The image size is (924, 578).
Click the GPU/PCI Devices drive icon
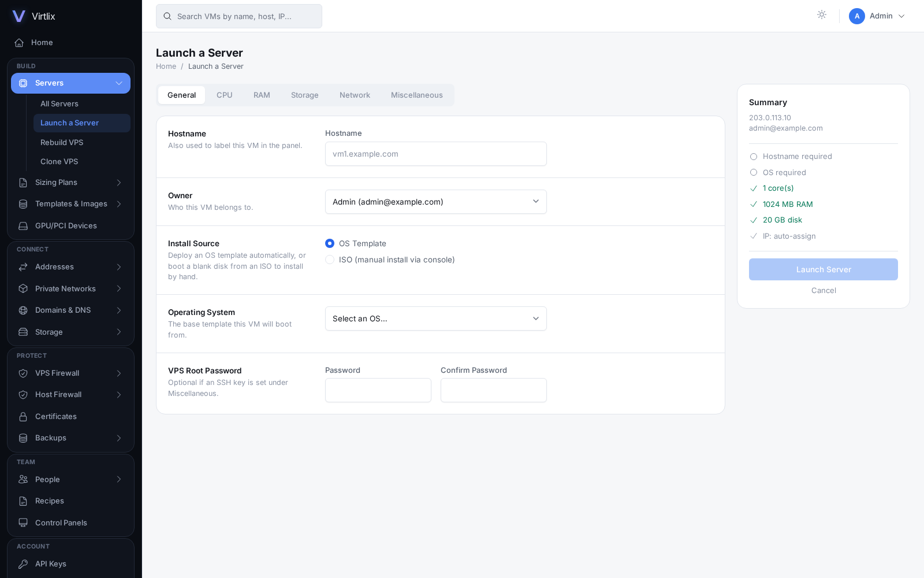click(x=23, y=226)
